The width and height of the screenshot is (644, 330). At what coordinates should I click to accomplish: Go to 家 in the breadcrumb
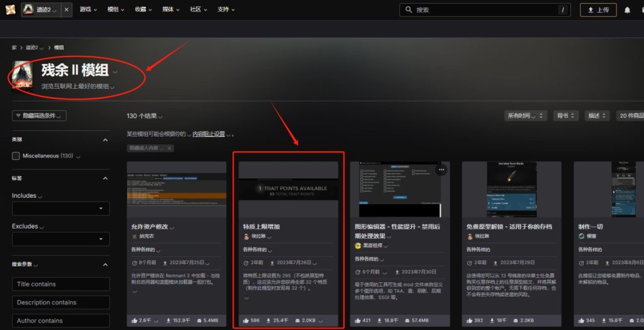(x=14, y=48)
